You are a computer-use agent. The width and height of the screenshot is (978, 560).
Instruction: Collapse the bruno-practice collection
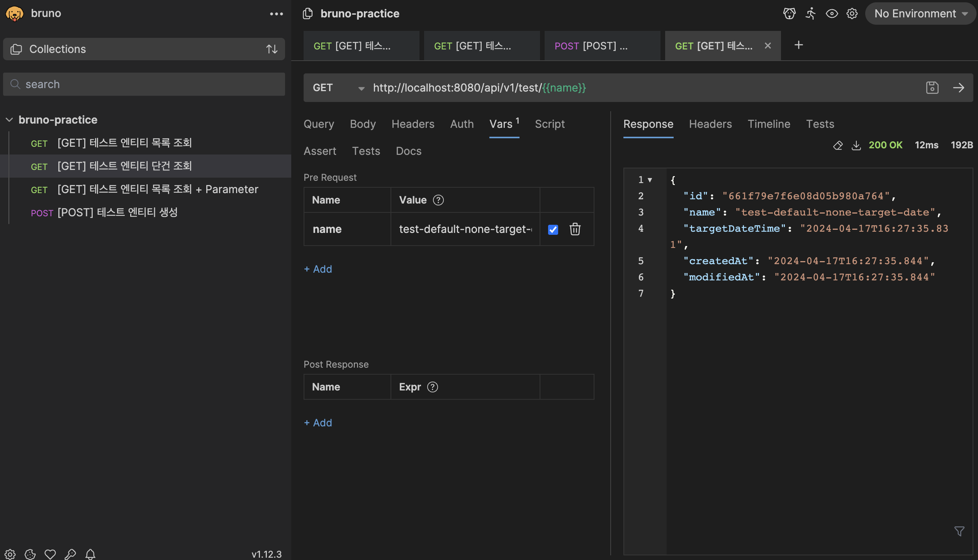10,120
